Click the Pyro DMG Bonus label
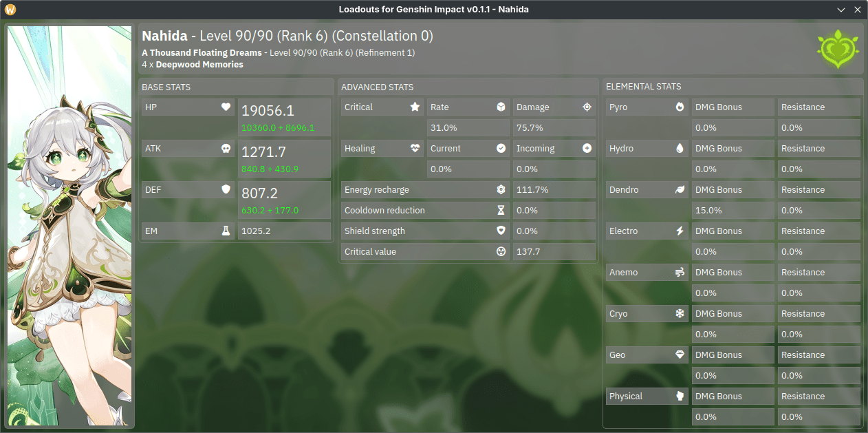Image resolution: width=868 pixels, height=433 pixels. (x=719, y=107)
